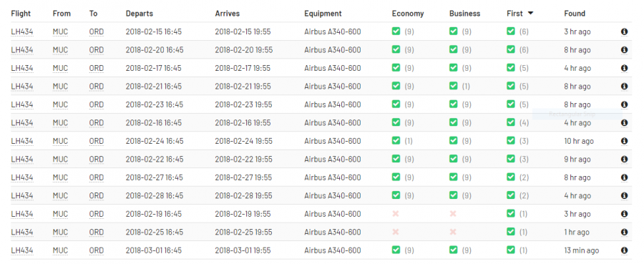This screenshot has width=644, height=264.
Task: Click sort arrow next to First header
Action: (530, 13)
